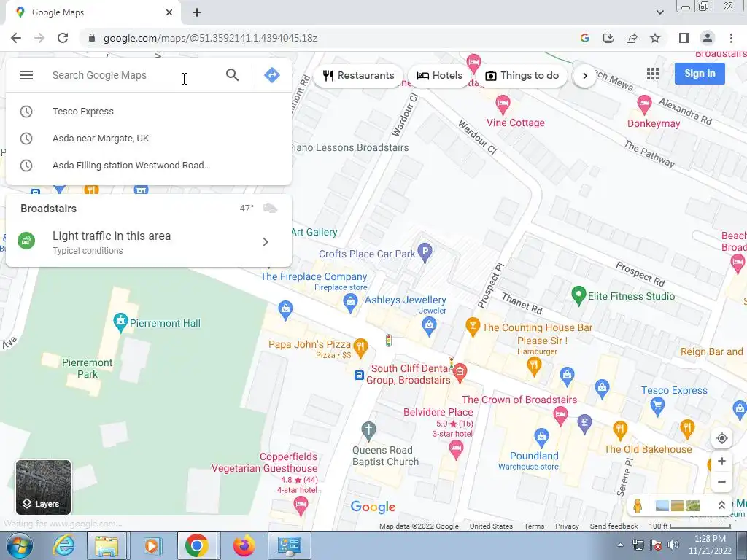Click the United States region link
This screenshot has height=560, width=747.
point(491,526)
